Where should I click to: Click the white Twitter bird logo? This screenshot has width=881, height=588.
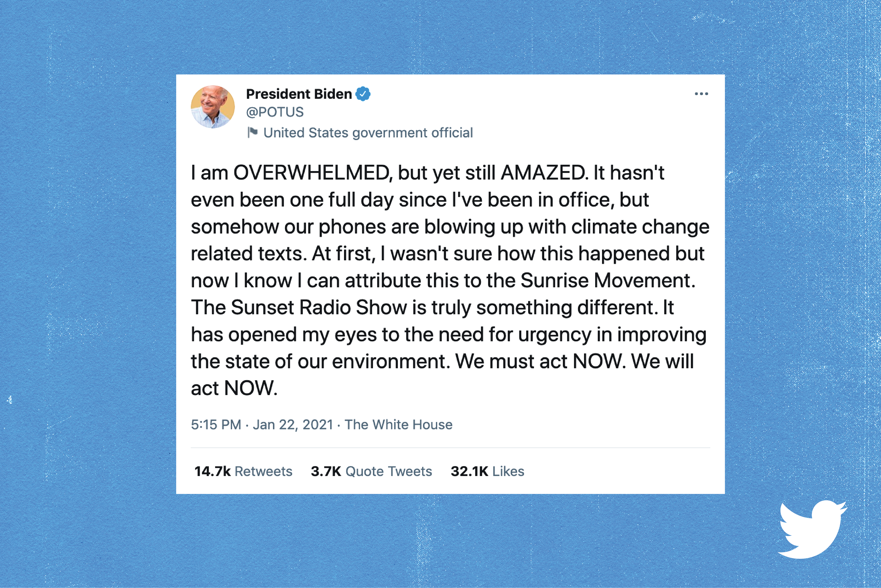[x=812, y=528]
